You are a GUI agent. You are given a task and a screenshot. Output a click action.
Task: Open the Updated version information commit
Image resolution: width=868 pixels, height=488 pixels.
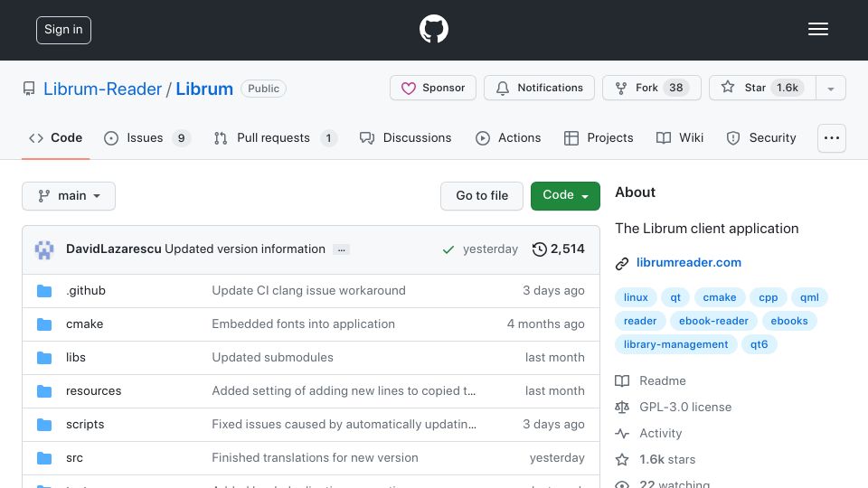coord(245,249)
